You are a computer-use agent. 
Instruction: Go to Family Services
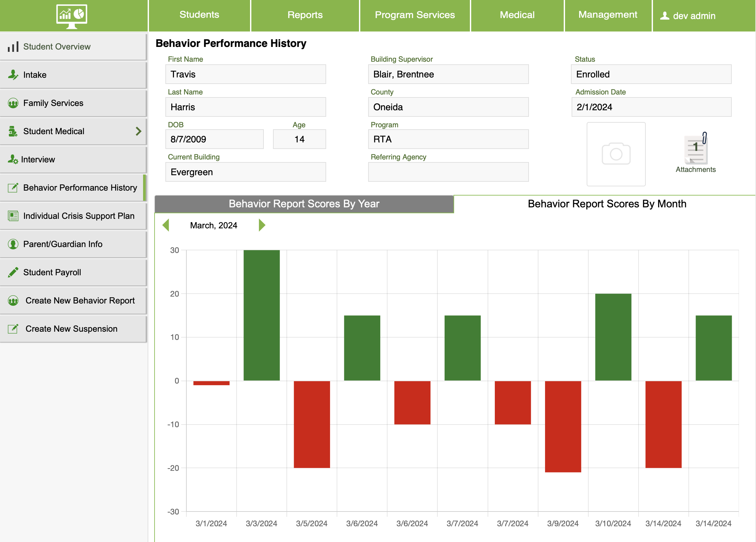tap(73, 103)
